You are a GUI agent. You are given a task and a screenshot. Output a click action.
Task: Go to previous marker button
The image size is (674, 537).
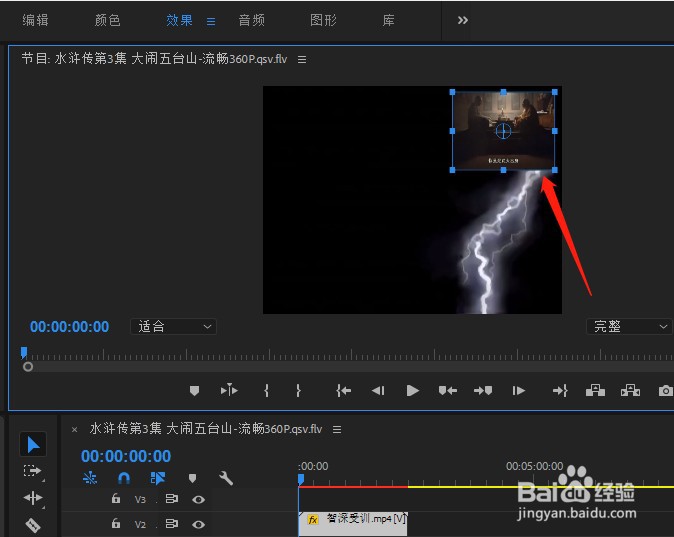click(x=447, y=390)
